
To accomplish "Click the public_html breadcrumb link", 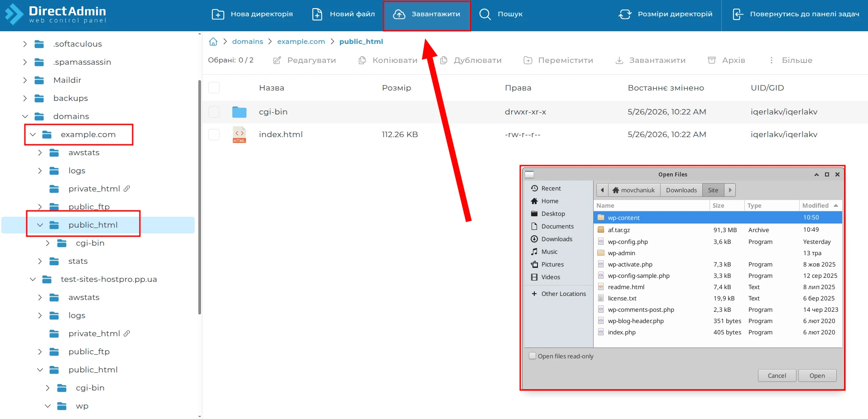I will coord(361,42).
